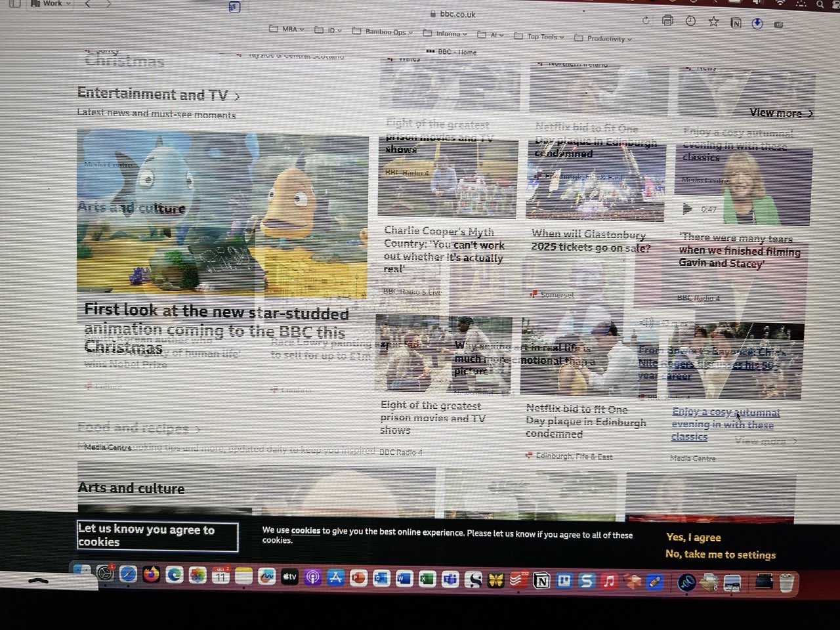The height and width of the screenshot is (630, 840).
Task: Expand the MRA favourites folder
Action: coord(287,29)
